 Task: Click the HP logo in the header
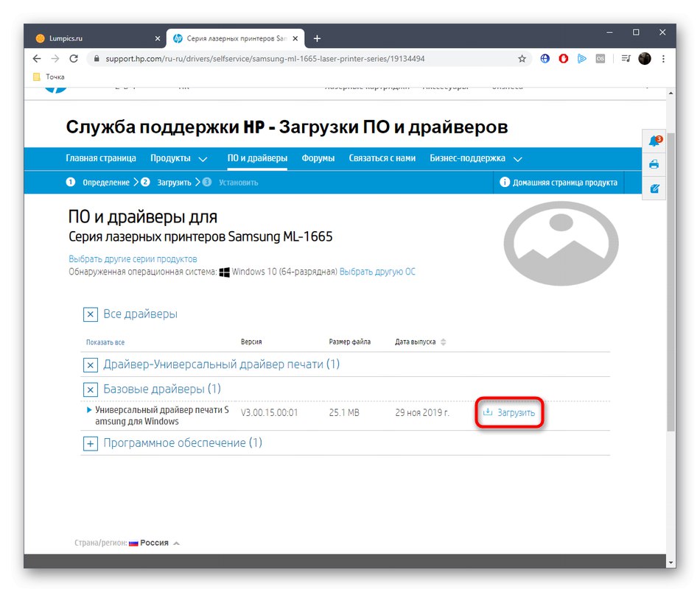[57, 86]
